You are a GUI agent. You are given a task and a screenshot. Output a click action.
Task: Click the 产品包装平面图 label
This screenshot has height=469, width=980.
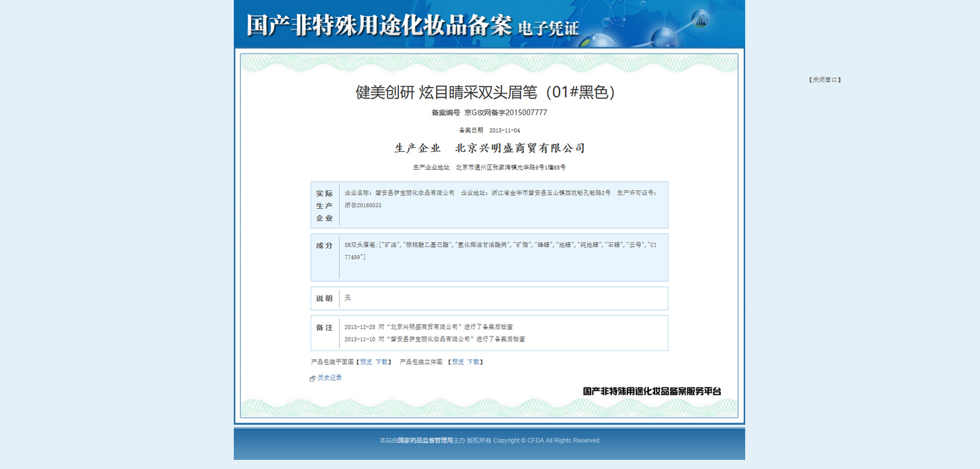332,362
